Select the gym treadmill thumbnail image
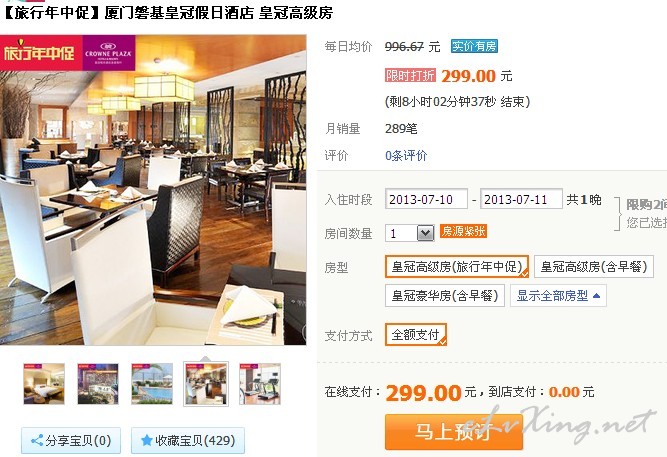Viewport: 667px width, 457px height. [260, 383]
